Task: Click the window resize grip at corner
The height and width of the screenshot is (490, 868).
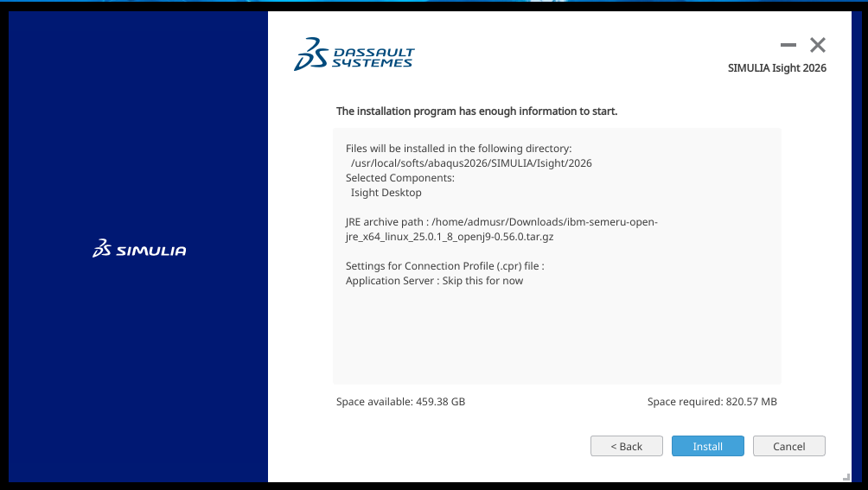Action: [x=846, y=477]
